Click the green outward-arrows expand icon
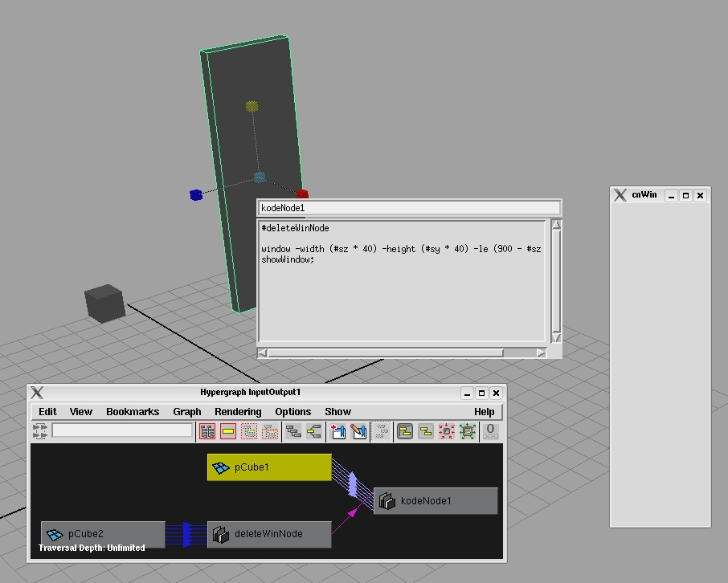728x583 pixels. tap(468, 432)
